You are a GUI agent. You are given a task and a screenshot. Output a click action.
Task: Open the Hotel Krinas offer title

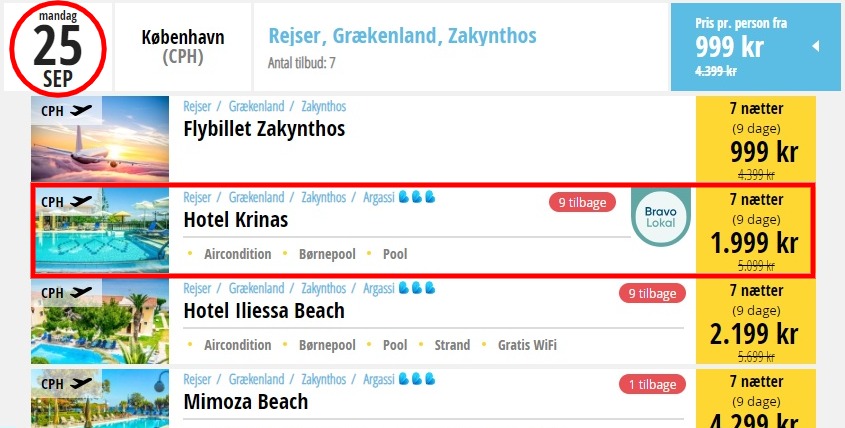coord(236,220)
